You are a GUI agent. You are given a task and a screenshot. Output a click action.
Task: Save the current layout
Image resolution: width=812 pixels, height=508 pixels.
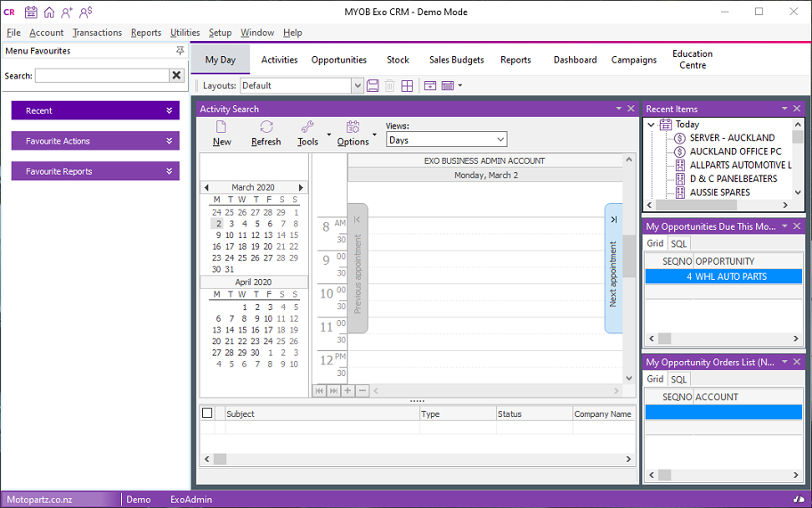(373, 86)
